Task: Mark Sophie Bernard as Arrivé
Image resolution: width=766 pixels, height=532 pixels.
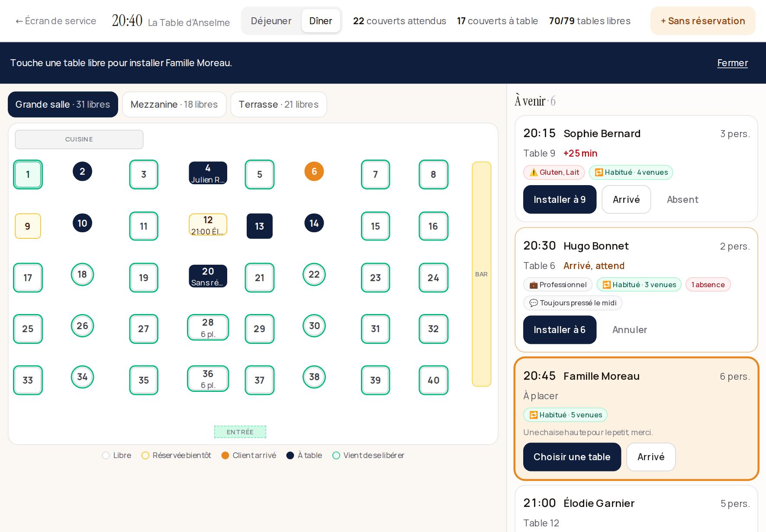Action: tap(626, 199)
